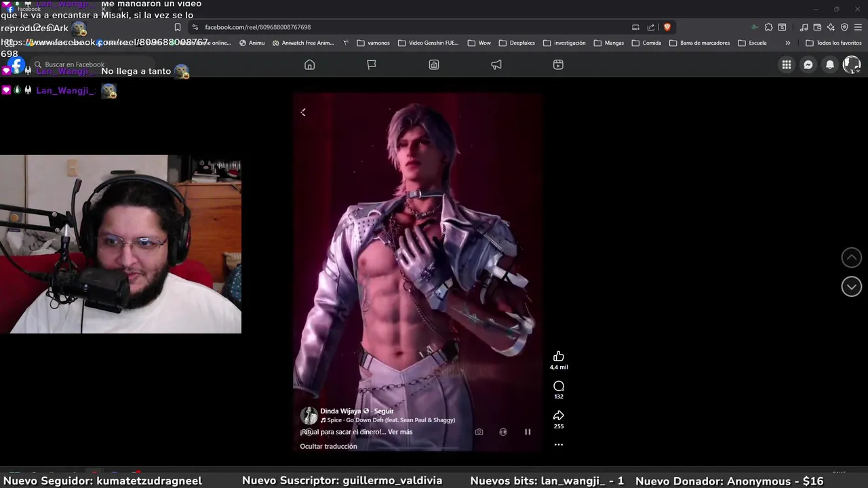Open the Reels video tab icon

tap(558, 64)
